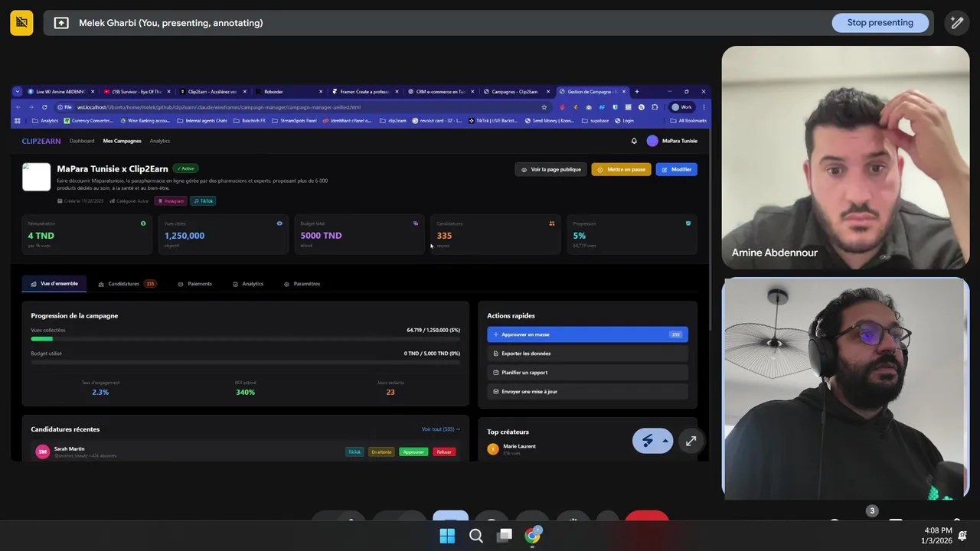
Task: Open the Voir tout (335) link
Action: point(441,429)
